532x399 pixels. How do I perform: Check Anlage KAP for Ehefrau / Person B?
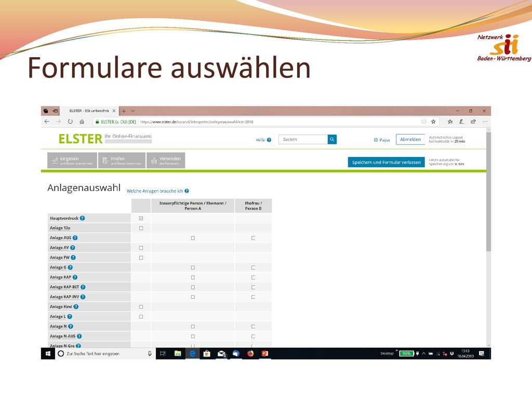[x=253, y=277]
